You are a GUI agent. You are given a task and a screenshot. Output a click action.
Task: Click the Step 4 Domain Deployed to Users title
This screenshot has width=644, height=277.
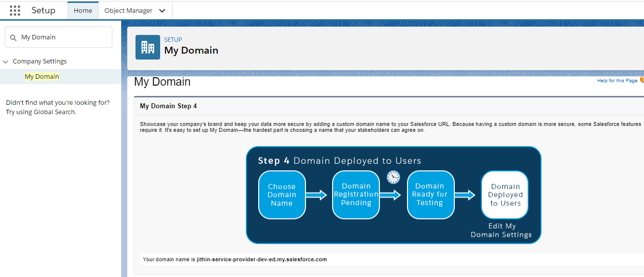(339, 161)
